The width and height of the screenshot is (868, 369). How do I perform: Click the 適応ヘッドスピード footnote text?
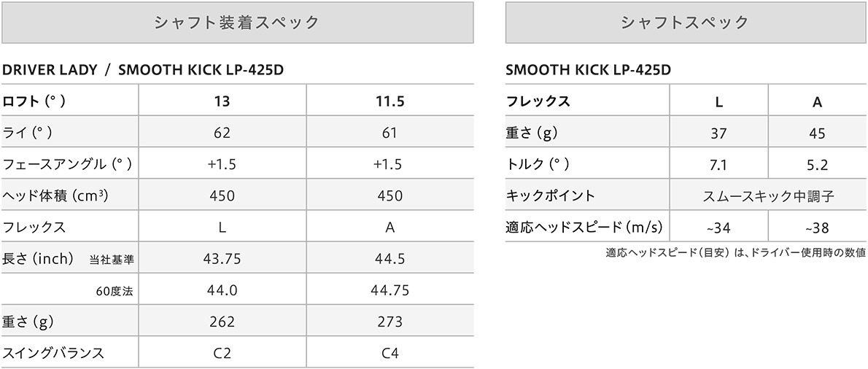point(735,253)
